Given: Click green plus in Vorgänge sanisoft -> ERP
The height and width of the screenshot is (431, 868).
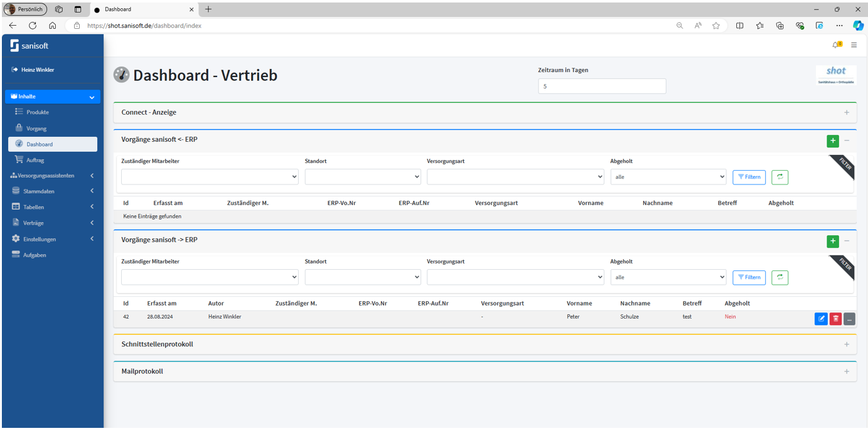Looking at the screenshot, I should click(x=832, y=242).
